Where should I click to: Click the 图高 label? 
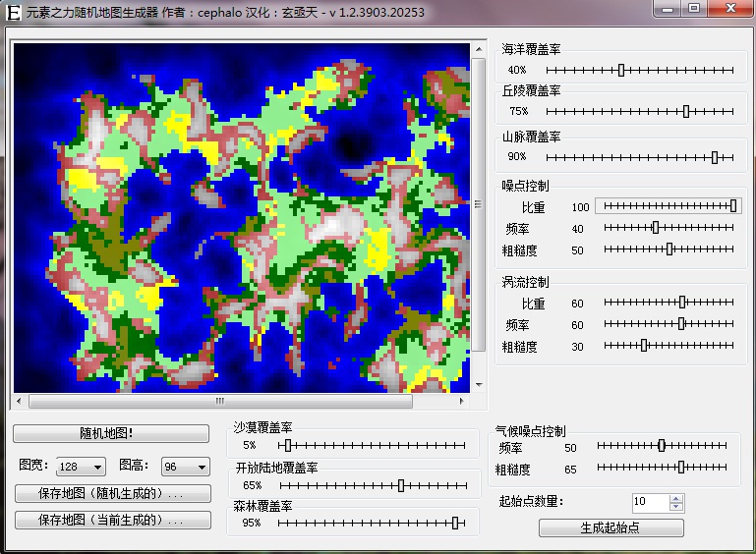pos(134,465)
